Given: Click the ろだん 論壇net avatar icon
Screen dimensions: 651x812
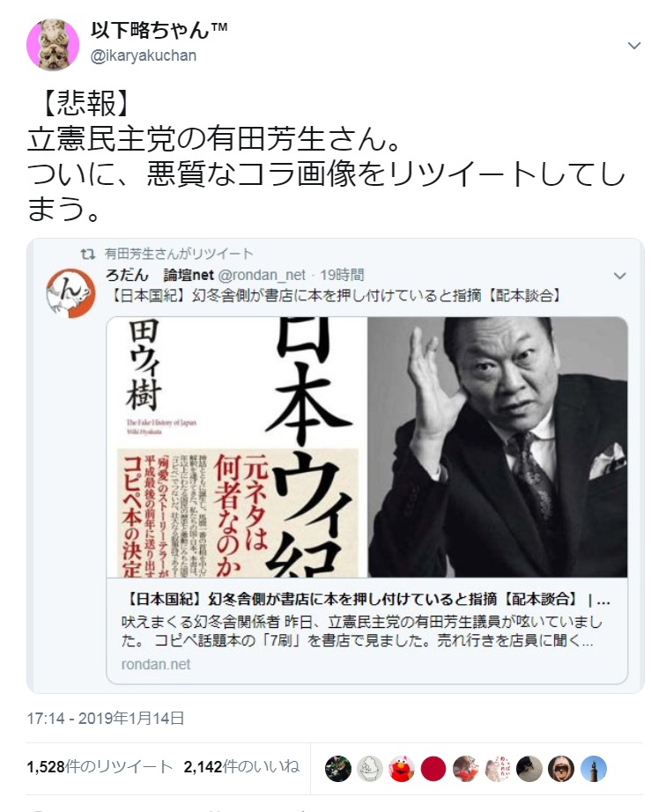Looking at the screenshot, I should (x=71, y=293).
